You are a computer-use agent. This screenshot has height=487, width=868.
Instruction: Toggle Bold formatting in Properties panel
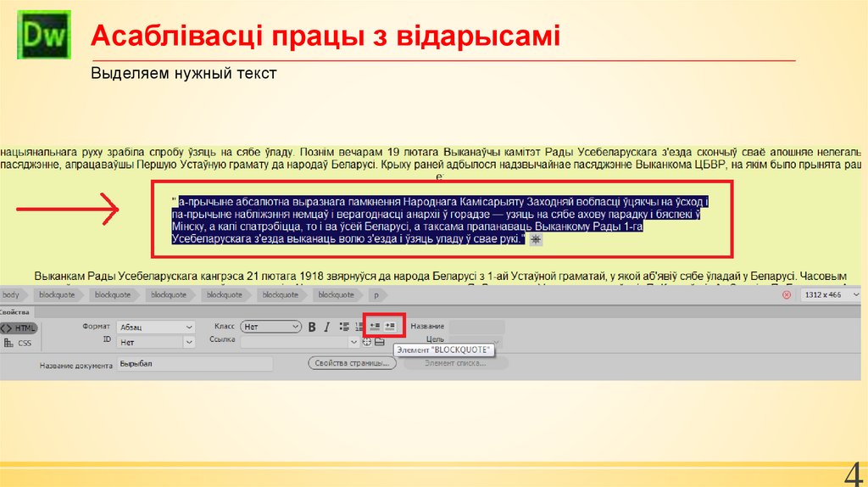(x=312, y=327)
